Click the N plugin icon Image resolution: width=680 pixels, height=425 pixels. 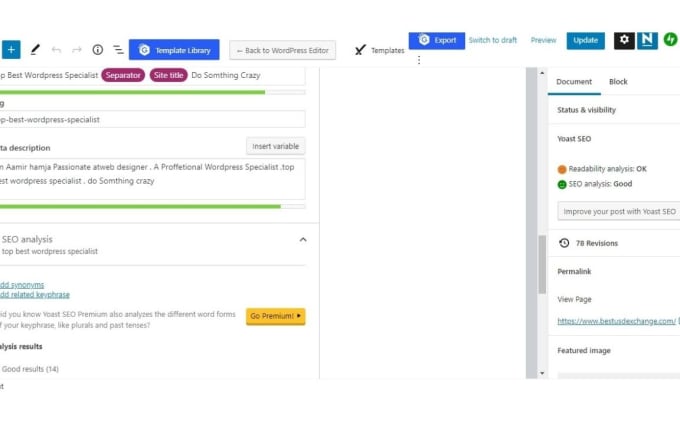(x=647, y=40)
